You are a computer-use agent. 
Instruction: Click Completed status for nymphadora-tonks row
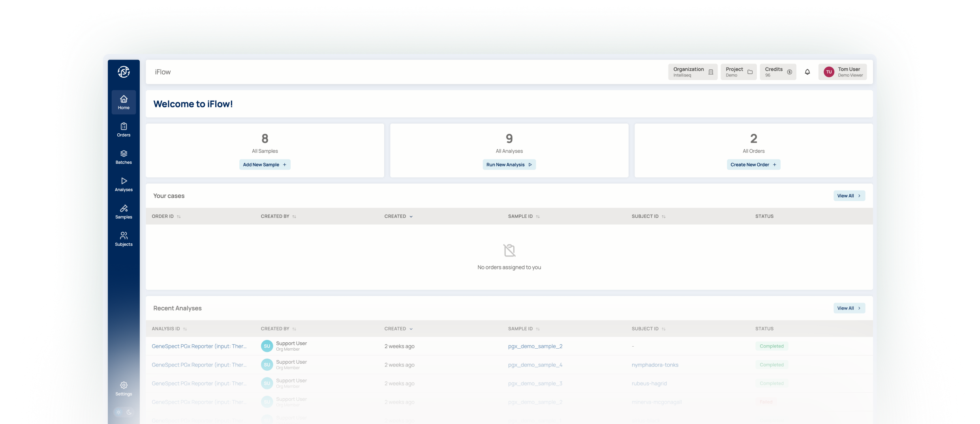772,365
